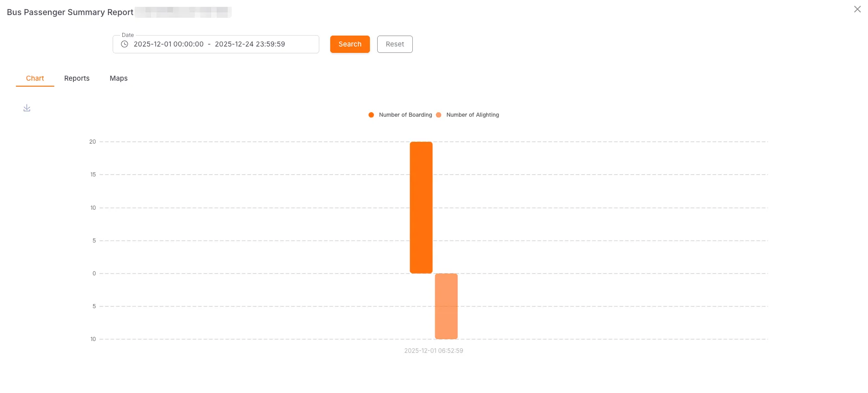Open the end date selector
Image resolution: width=868 pixels, height=393 pixels.
(250, 44)
